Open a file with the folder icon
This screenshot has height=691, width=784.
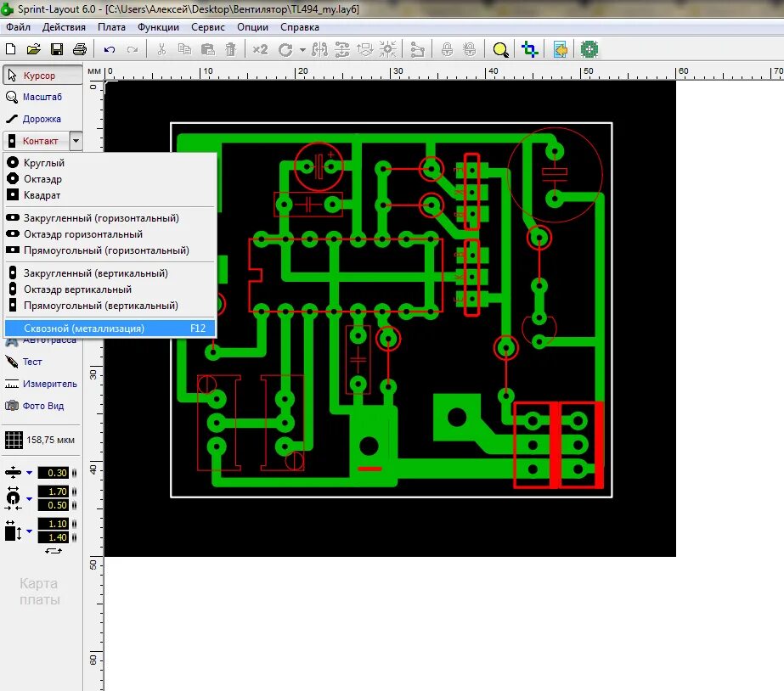tap(33, 49)
